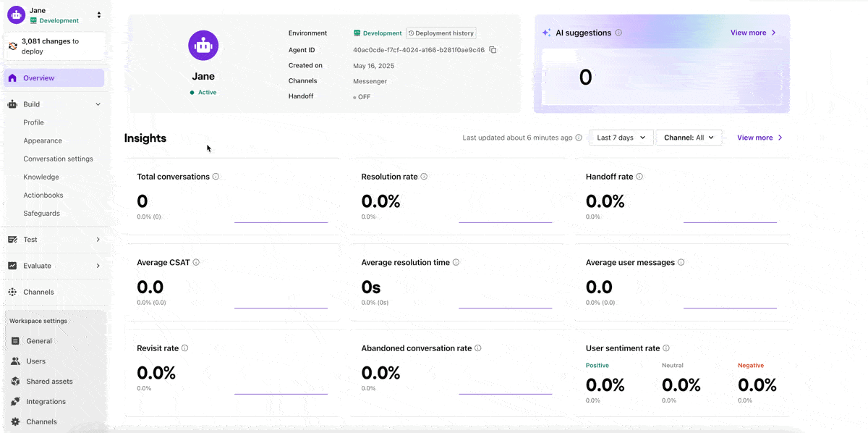868x433 pixels.
Task: Select Knowledge in the Build menu
Action: pyautogui.click(x=42, y=177)
